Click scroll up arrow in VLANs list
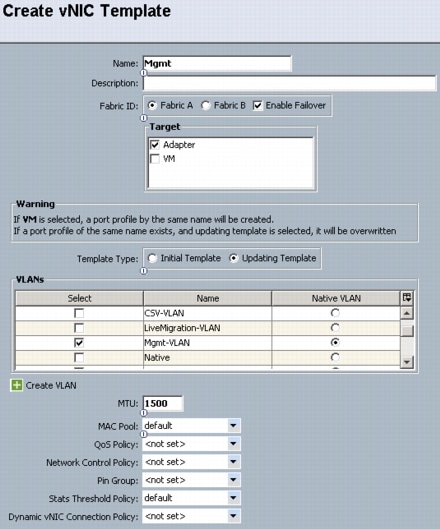The image size is (440, 529). (407, 313)
